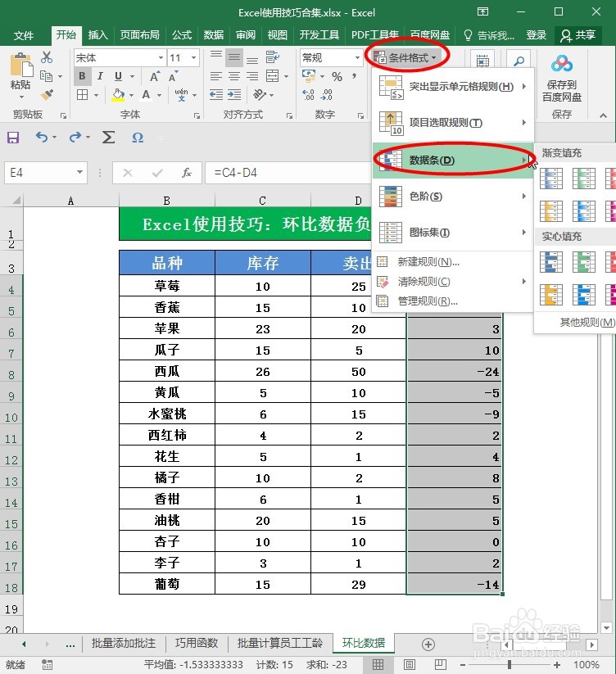
Task: Click the Undo arrow
Action: pyautogui.click(x=42, y=137)
